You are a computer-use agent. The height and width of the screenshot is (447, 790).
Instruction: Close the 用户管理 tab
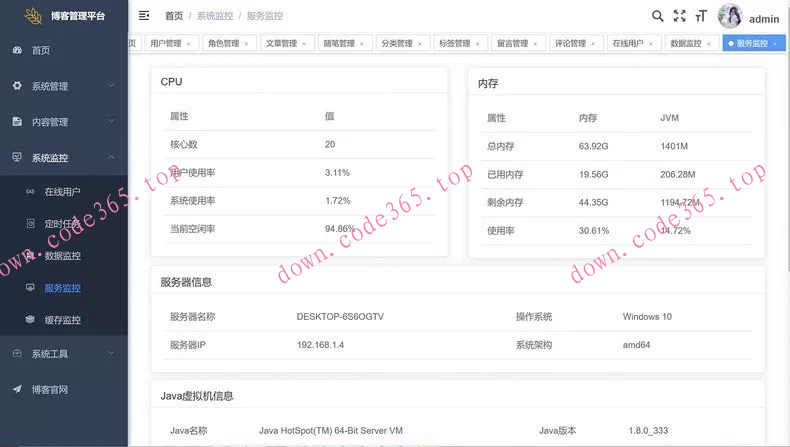click(188, 44)
